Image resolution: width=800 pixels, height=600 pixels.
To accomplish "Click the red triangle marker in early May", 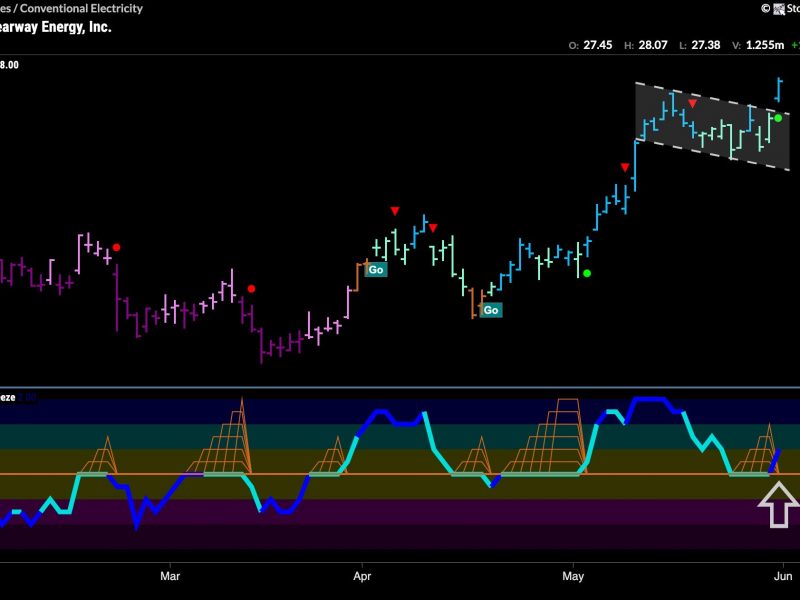I will 625,167.
